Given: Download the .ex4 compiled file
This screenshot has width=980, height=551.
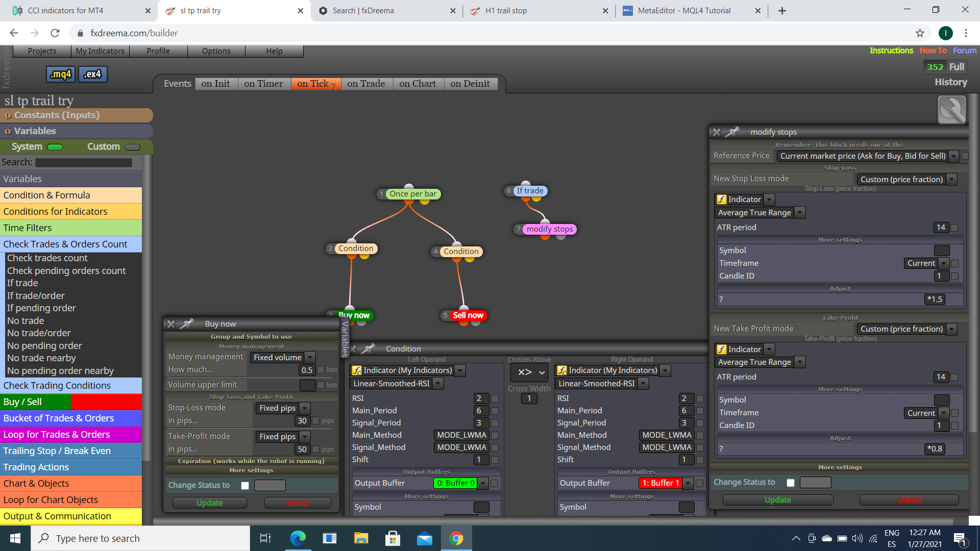Looking at the screenshot, I should pyautogui.click(x=92, y=74).
